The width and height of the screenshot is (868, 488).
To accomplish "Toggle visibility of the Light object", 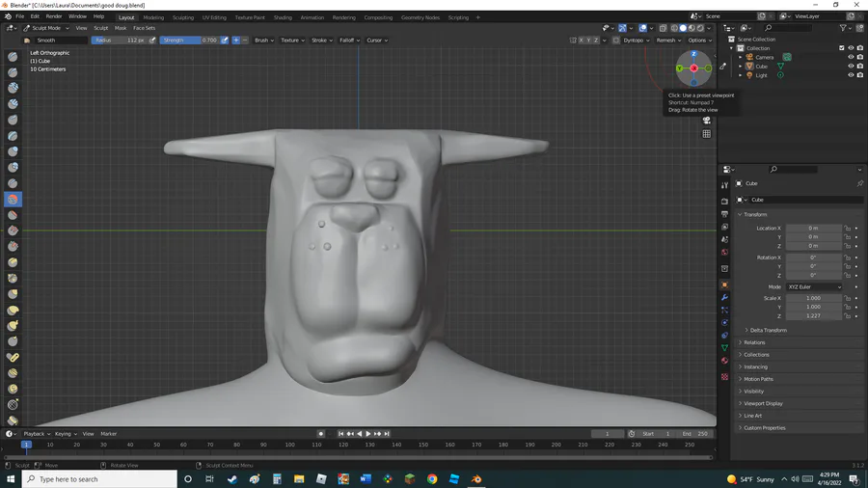I will pos(850,75).
